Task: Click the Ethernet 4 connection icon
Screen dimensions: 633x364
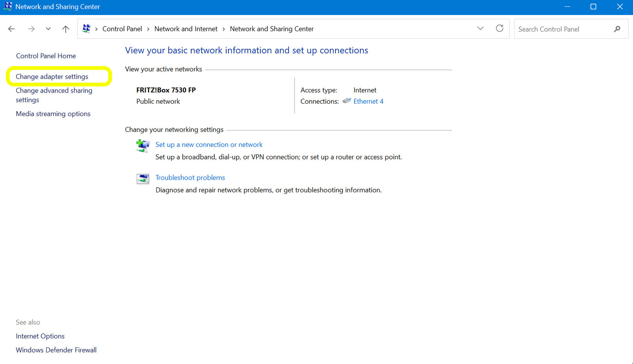Action: pyautogui.click(x=347, y=101)
